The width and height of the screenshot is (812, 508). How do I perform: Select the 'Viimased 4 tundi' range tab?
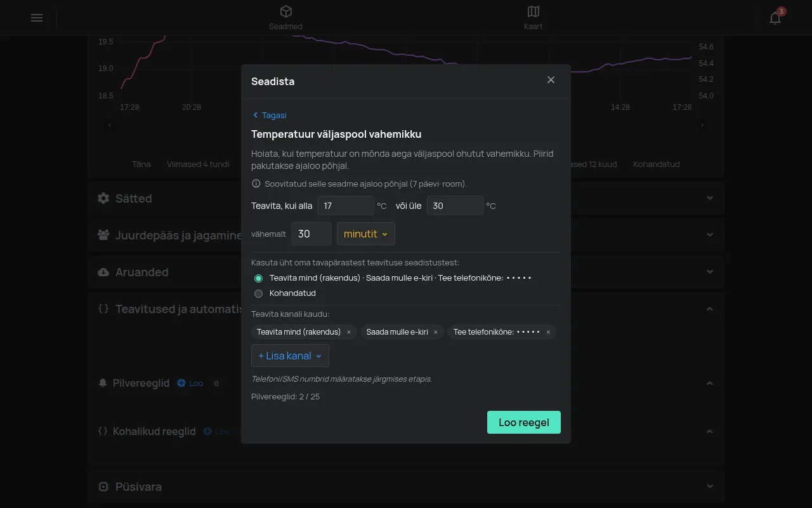tap(198, 164)
